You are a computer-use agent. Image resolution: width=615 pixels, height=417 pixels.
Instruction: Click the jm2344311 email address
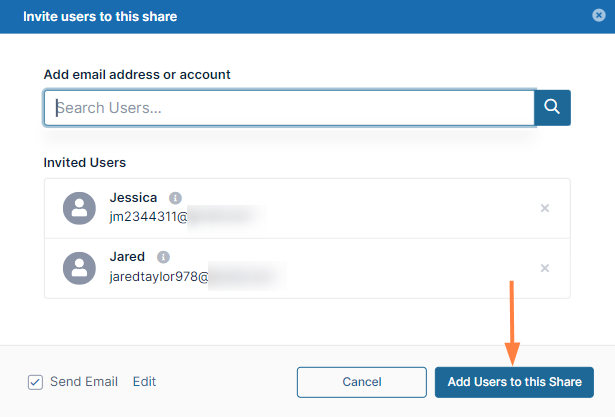[148, 216]
